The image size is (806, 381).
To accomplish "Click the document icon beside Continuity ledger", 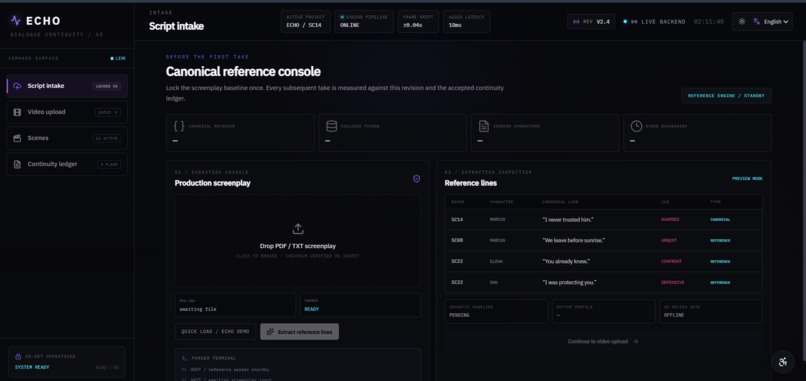I will click(x=17, y=165).
